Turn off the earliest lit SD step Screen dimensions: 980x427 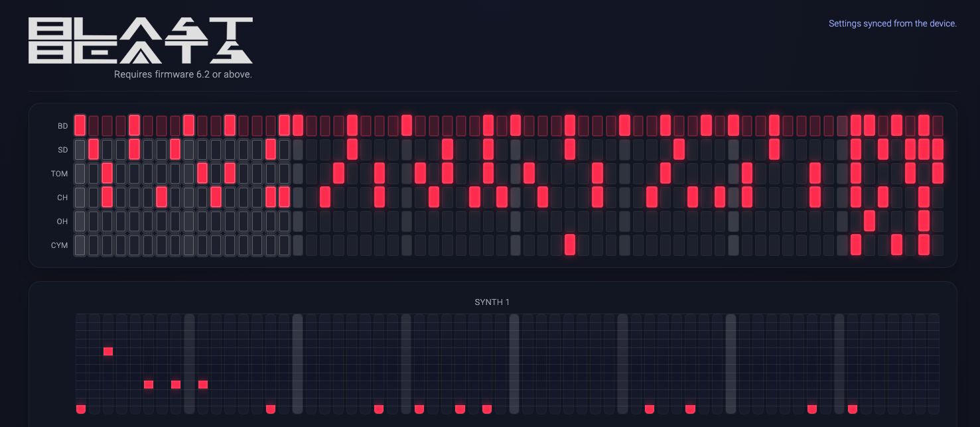pos(94,149)
